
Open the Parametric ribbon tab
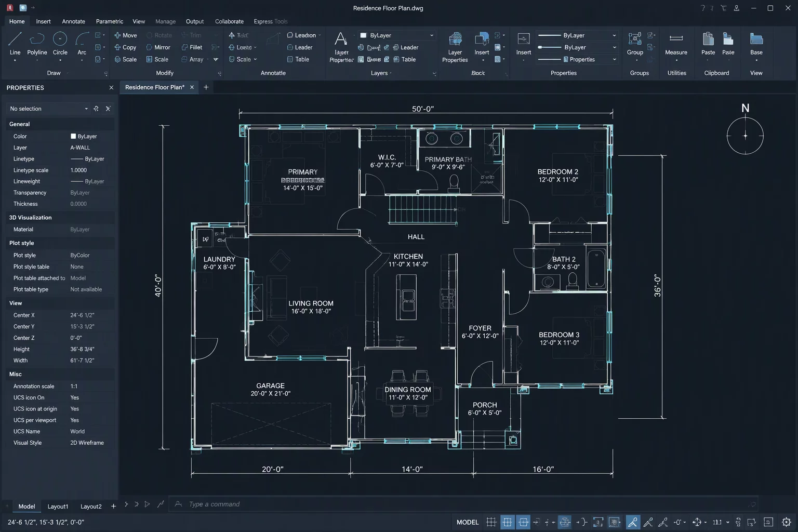pos(110,21)
